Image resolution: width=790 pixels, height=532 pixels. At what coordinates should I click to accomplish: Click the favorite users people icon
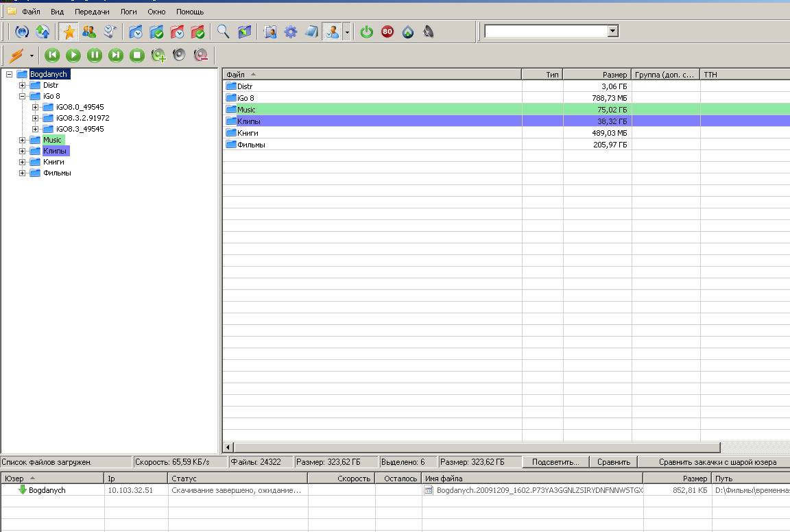(89, 32)
